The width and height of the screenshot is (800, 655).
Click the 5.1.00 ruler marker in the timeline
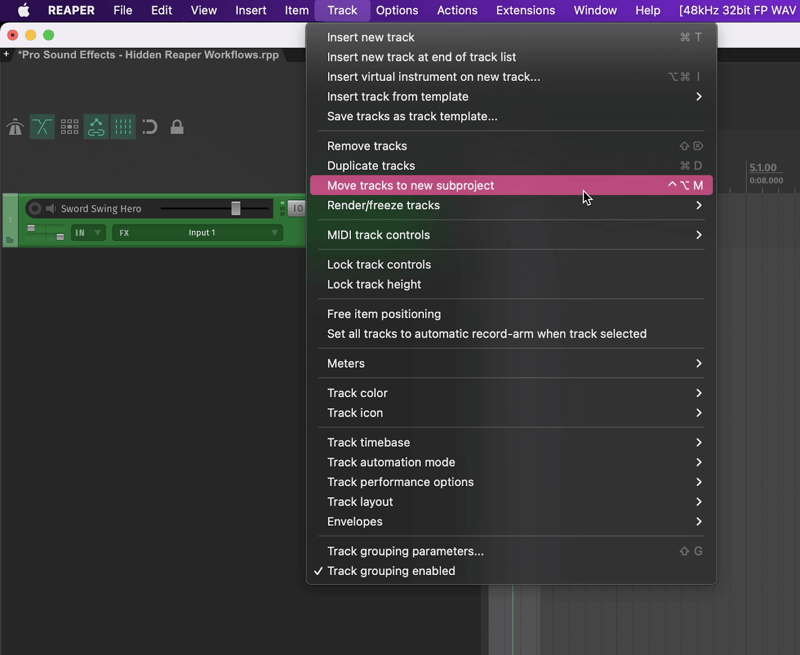tap(763, 168)
